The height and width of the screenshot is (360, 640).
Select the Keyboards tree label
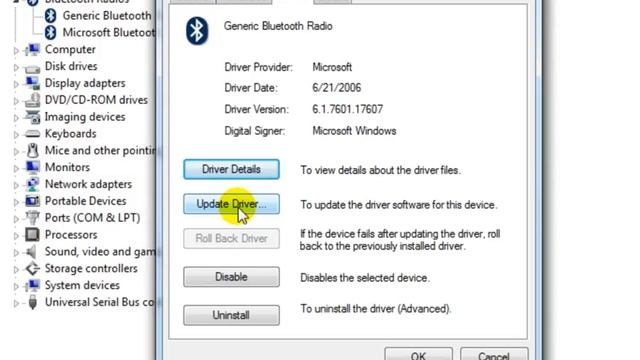pos(71,134)
